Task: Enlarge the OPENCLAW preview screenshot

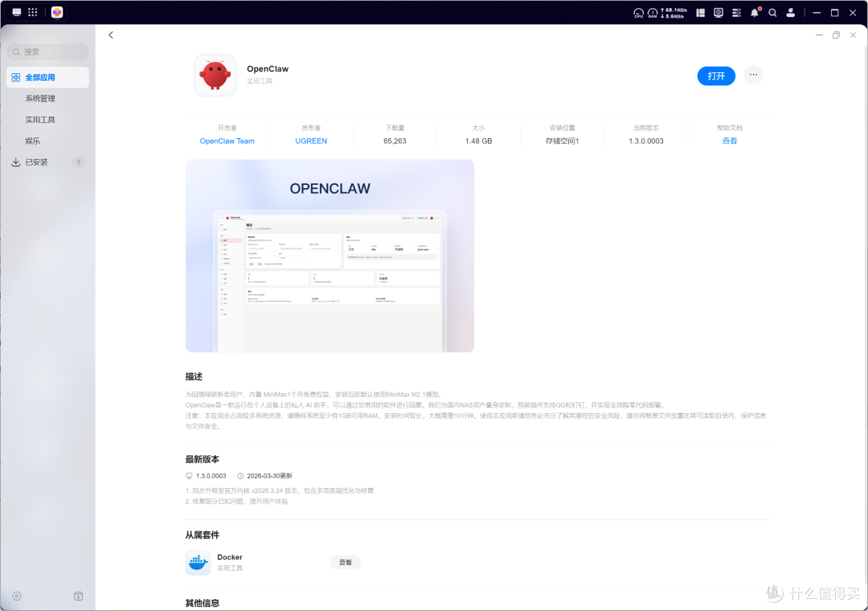Action: pyautogui.click(x=330, y=256)
